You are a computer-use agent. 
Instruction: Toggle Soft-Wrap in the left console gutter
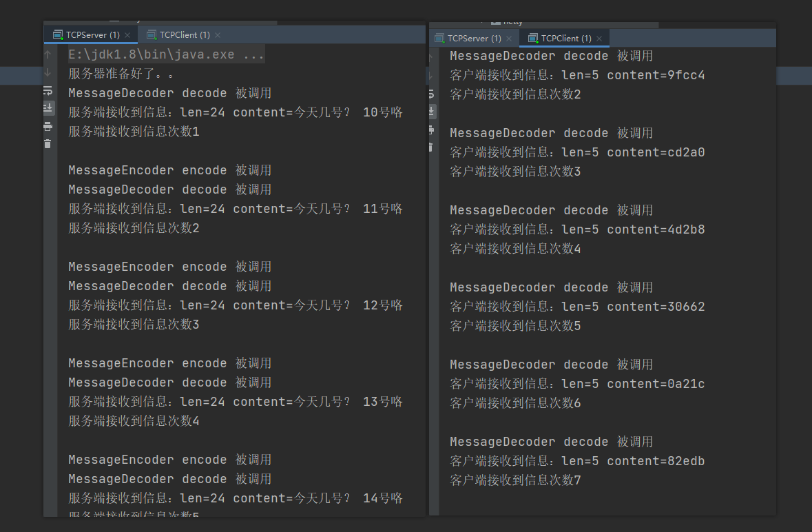coord(48,91)
